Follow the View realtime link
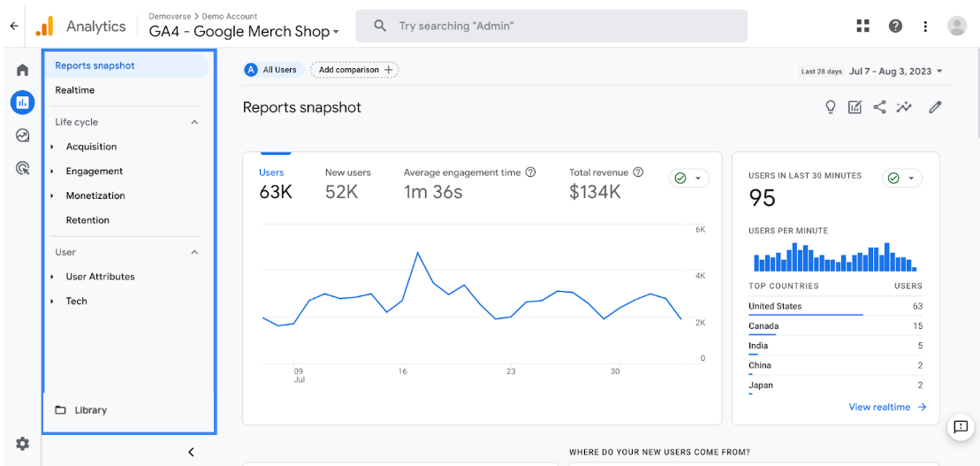This screenshot has width=980, height=466. (887, 408)
